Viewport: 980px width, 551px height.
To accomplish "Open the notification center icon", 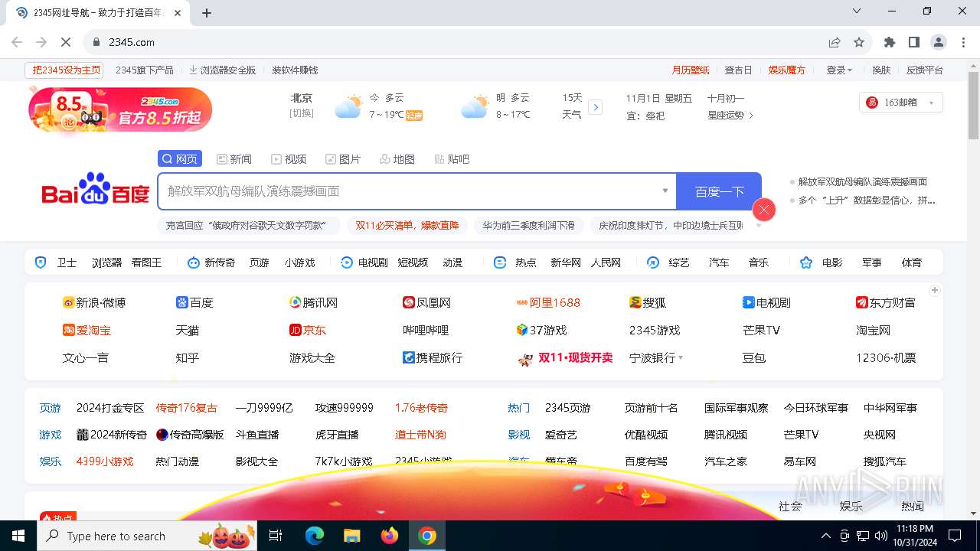I will pyautogui.click(x=955, y=536).
